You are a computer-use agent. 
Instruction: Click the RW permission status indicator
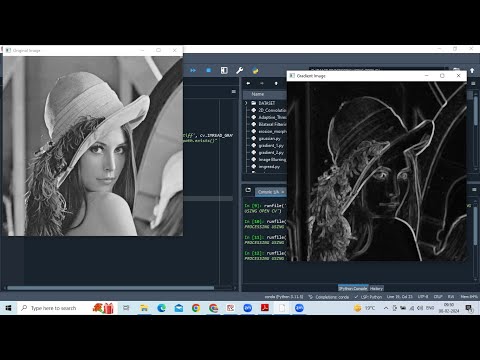click(x=451, y=297)
